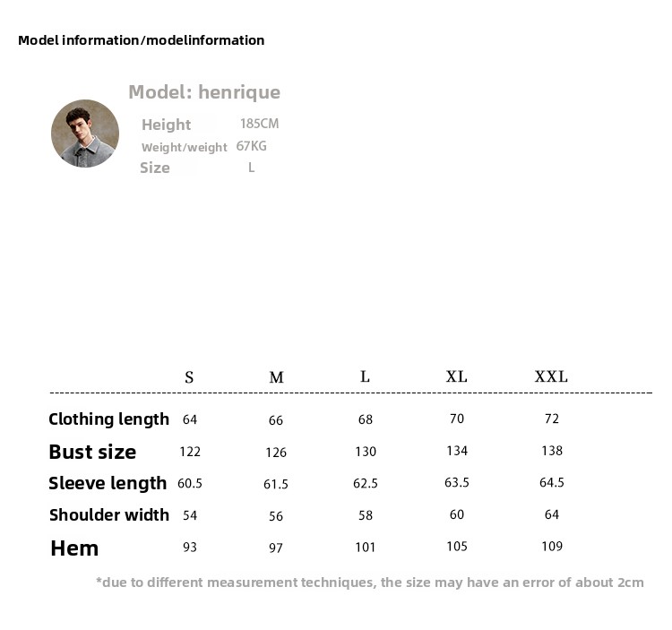672x630 pixels.
Task: Select the M size column header
Action: coord(276,377)
